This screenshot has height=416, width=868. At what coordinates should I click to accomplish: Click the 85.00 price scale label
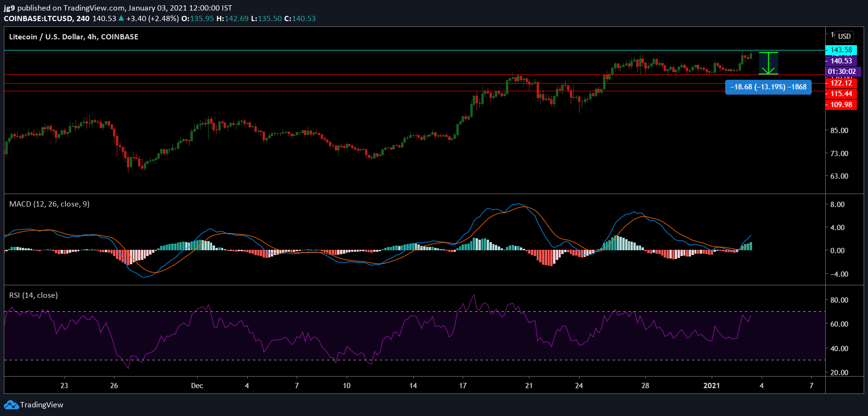839,131
